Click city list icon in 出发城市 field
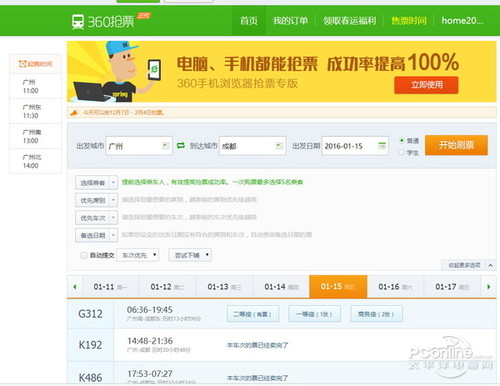 point(166,146)
